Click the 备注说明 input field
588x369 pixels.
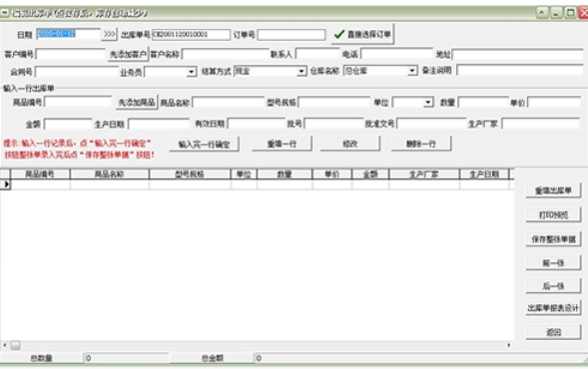point(520,70)
